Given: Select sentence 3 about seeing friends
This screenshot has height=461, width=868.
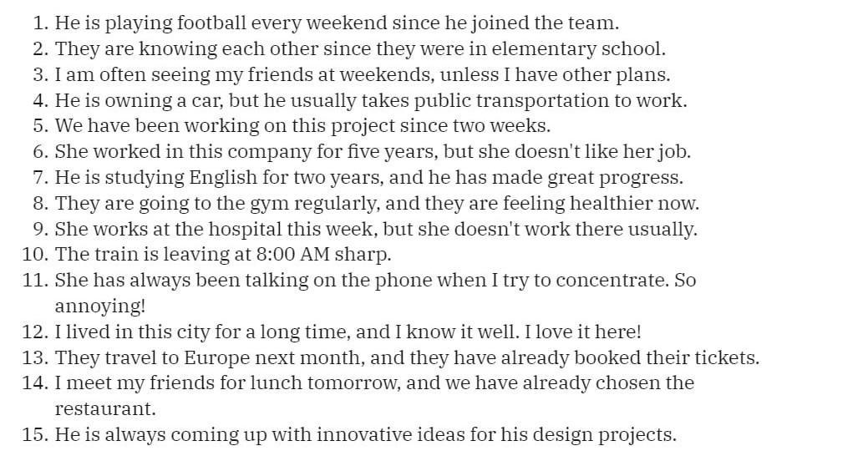Looking at the screenshot, I should pyautogui.click(x=362, y=74).
